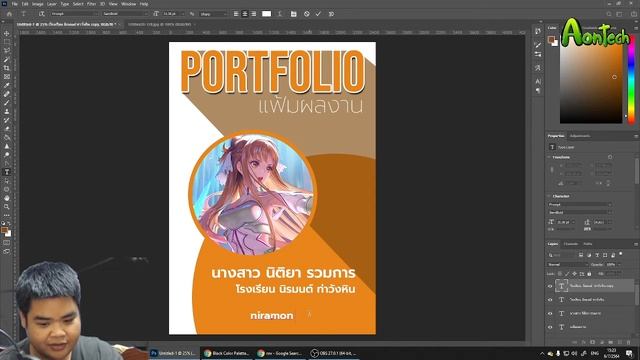Create a new layer
640x360 pixels.
pos(620,342)
